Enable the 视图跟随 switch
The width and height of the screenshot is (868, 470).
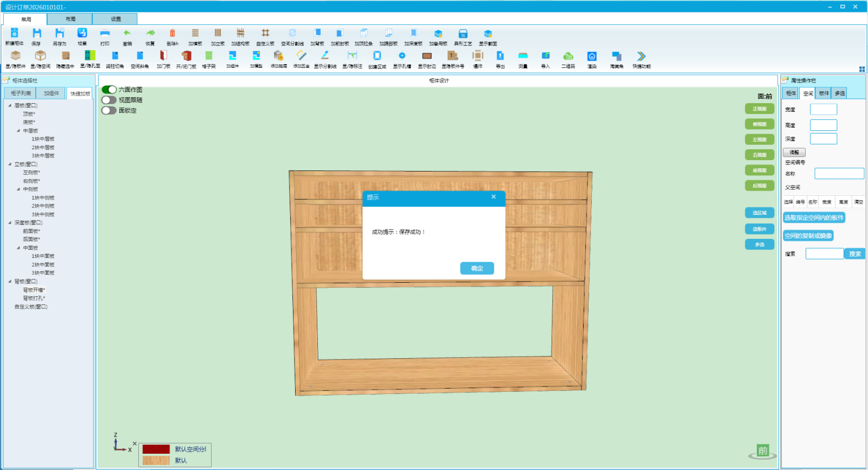pos(109,100)
